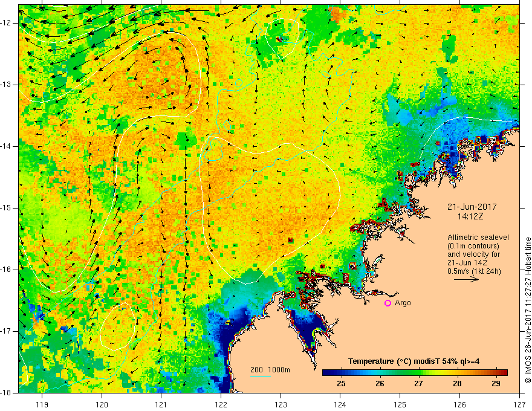Click 'and velocity for' caption line

pos(473,254)
